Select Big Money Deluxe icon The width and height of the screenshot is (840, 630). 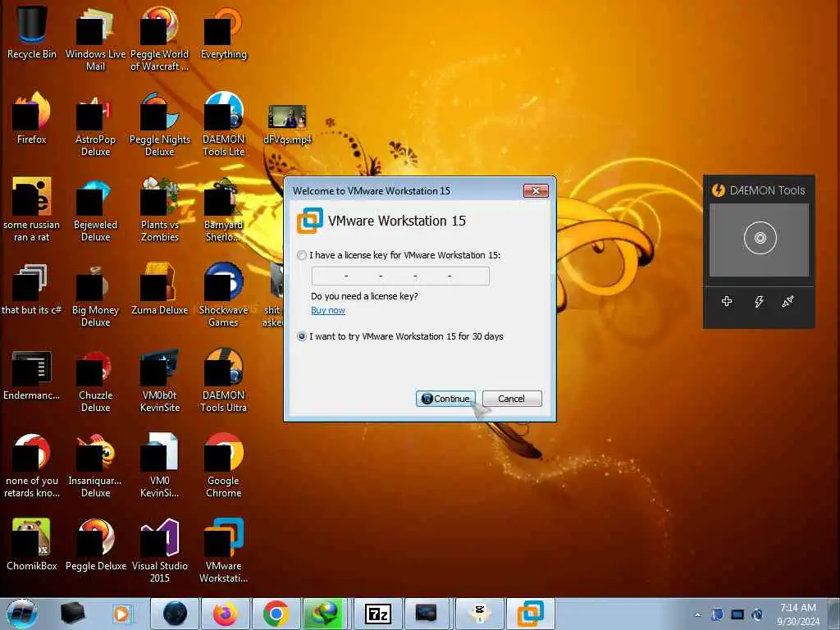95,294
